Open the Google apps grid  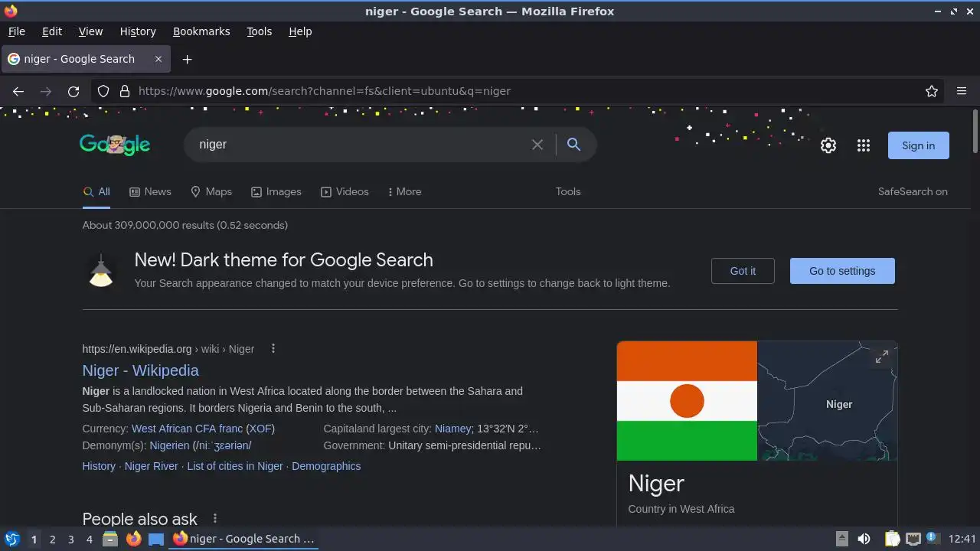864,145
